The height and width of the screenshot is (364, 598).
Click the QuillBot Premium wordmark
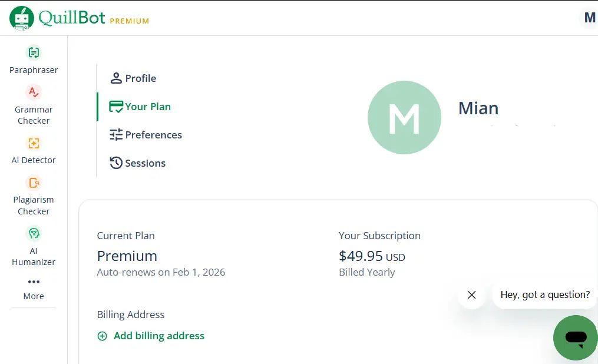coord(94,18)
